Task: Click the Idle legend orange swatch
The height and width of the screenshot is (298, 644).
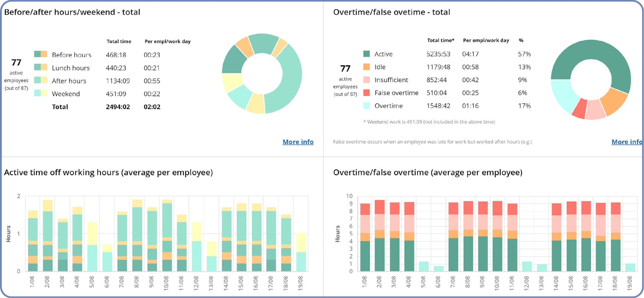Action: (x=366, y=67)
